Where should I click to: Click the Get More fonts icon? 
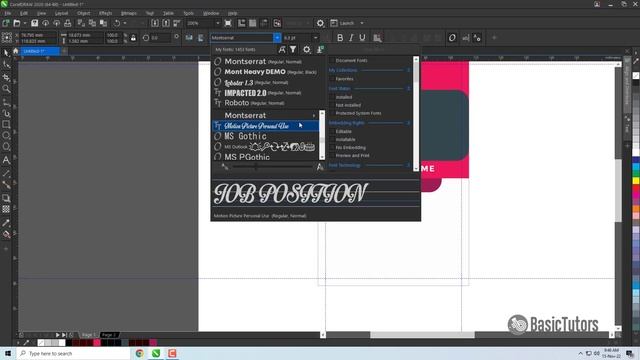pos(320,49)
